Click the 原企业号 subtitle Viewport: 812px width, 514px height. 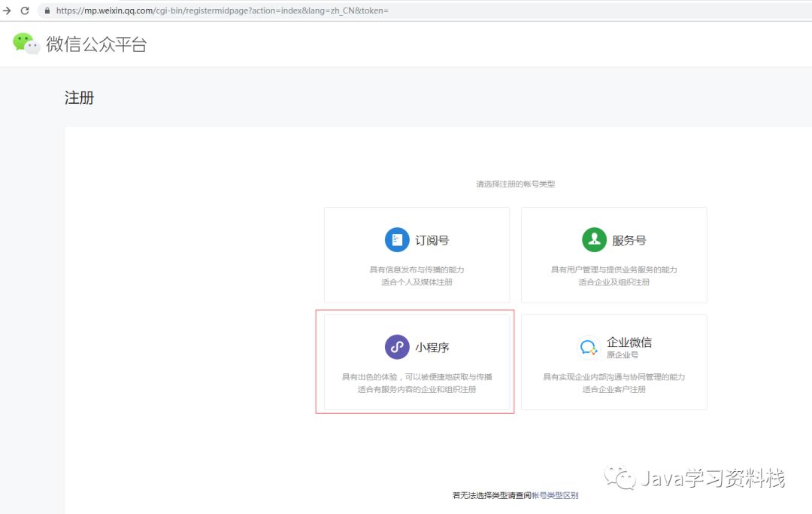623,355
